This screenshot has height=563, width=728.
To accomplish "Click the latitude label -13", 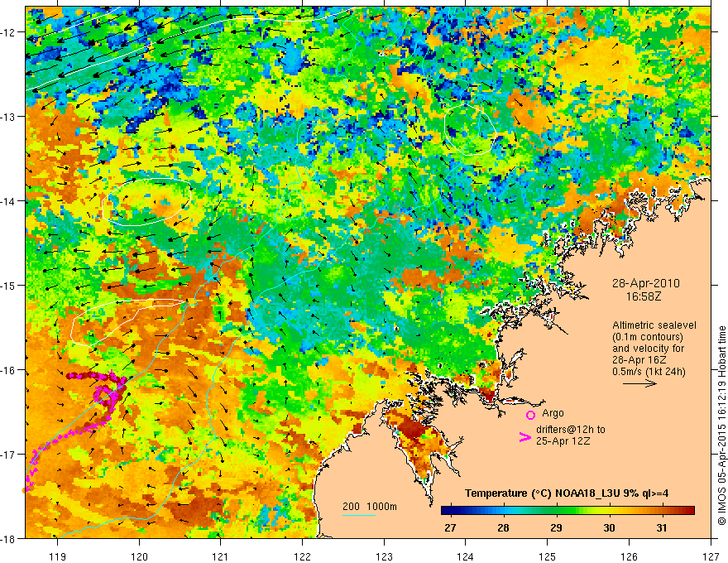I will pos(9,117).
